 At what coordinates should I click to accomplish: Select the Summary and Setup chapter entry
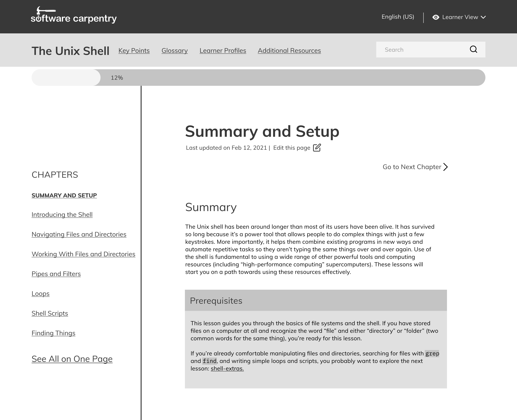pyautogui.click(x=64, y=195)
